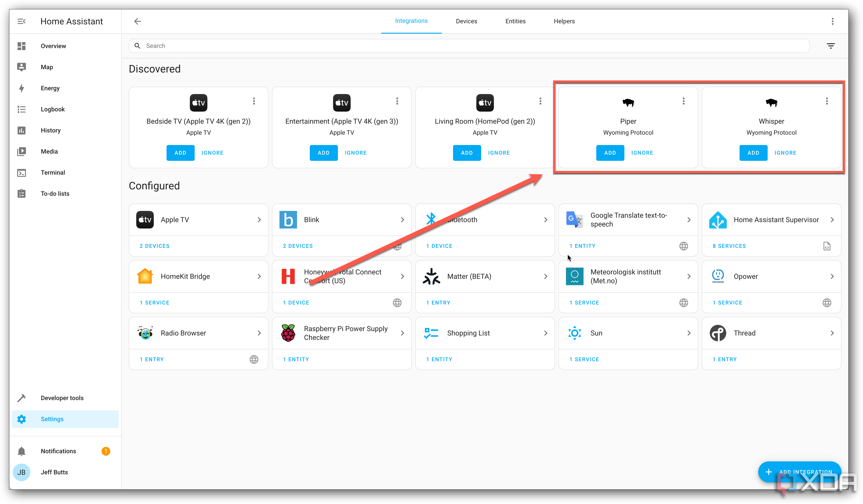Open 8 Services link under Supervisor
863x504 pixels.
click(x=729, y=246)
